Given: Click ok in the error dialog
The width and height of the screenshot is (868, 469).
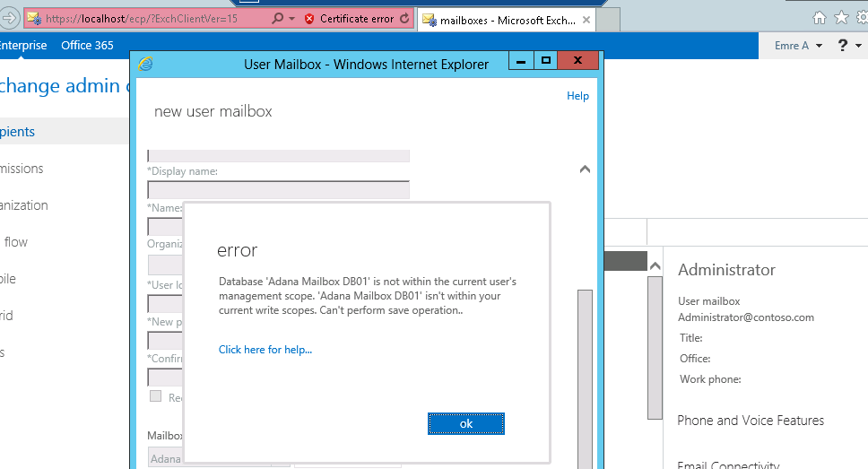Looking at the screenshot, I should pos(465,423).
